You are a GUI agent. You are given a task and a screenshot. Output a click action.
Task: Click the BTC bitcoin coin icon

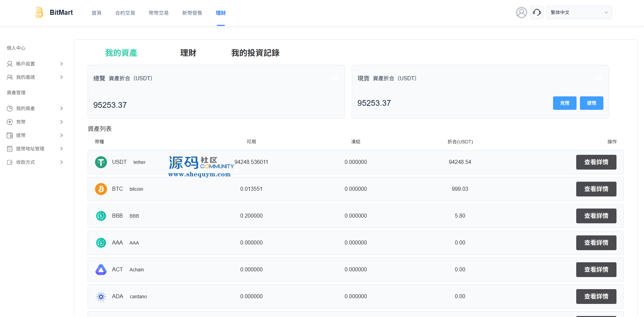pyautogui.click(x=101, y=189)
